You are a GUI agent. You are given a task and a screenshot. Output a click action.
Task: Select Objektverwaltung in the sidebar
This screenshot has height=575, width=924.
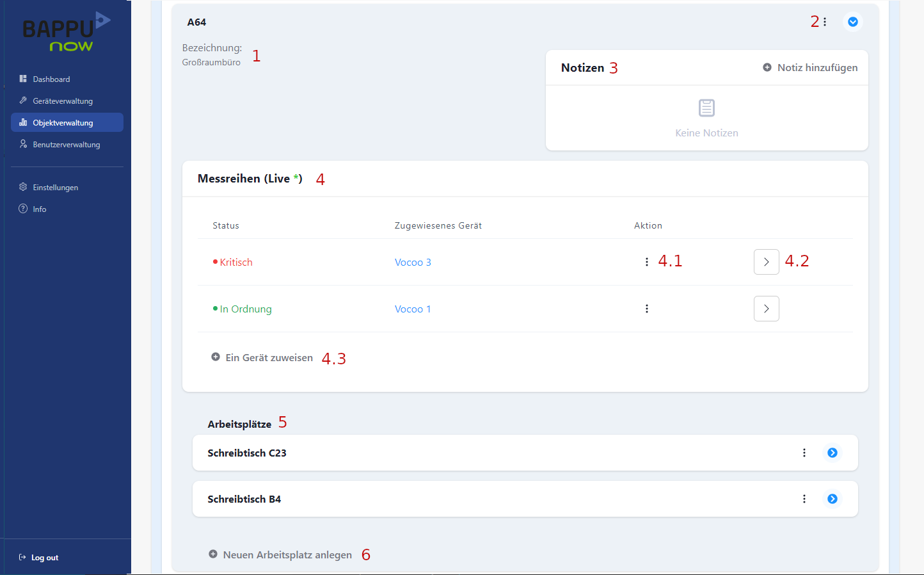[67, 122]
